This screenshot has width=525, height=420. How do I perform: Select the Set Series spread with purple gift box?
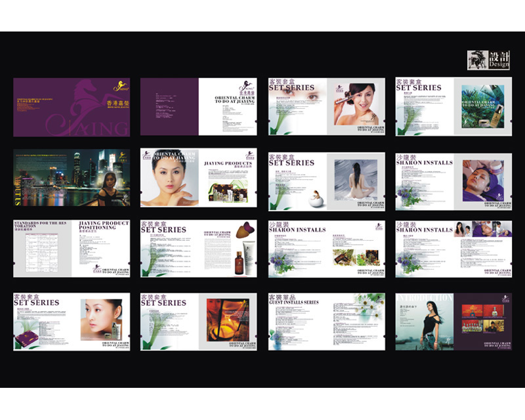pyautogui.click(x=72, y=322)
